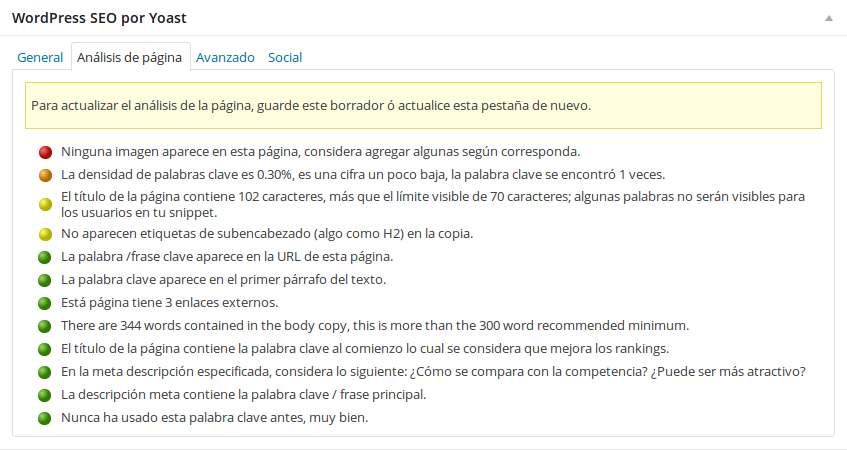Open the Social tab
This screenshot has width=847, height=450.
point(285,57)
